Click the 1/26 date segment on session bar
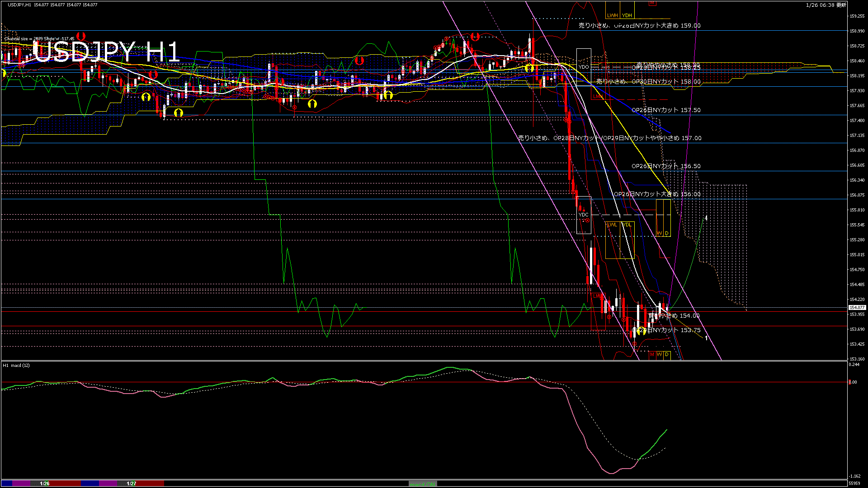 pos(45,483)
